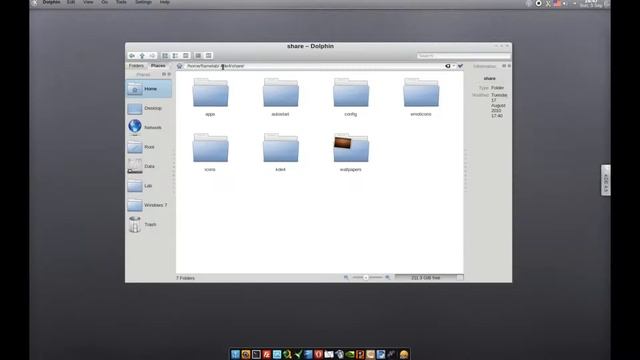
Task: Select Lab in the Places panel
Action: pyautogui.click(x=149, y=186)
